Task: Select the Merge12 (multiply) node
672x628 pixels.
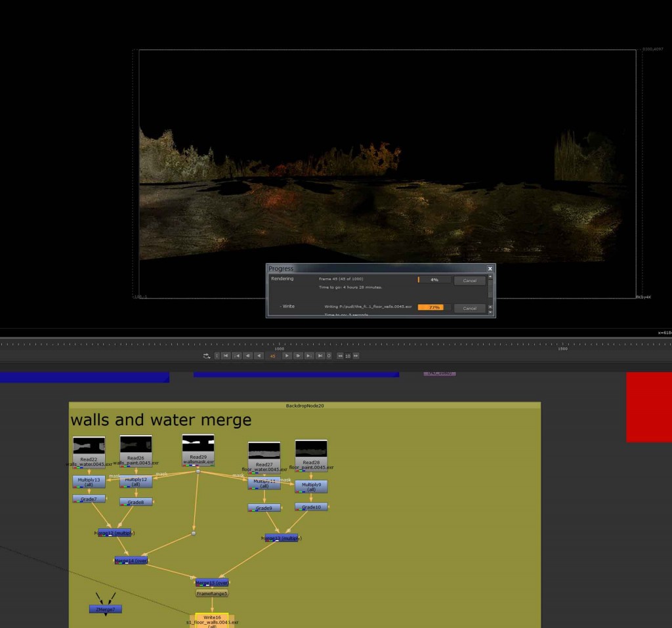Action: tap(114, 533)
